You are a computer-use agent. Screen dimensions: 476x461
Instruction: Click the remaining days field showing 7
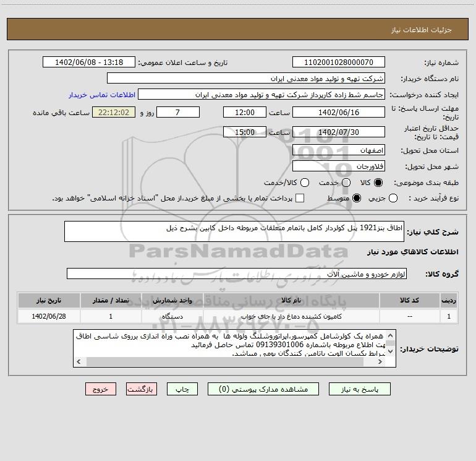(x=178, y=113)
